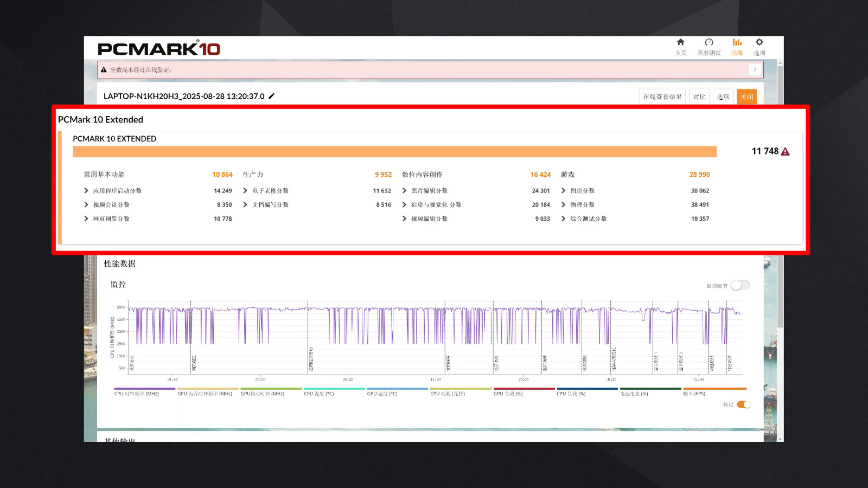Click the vertical scrollbar's up arrow
This screenshot has width=868, height=488.
[780, 63]
